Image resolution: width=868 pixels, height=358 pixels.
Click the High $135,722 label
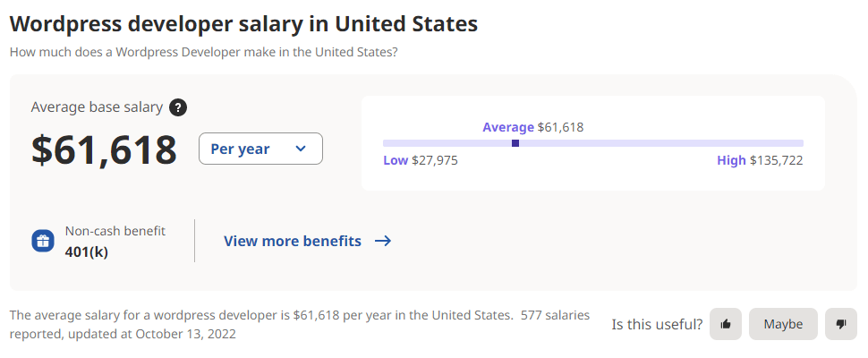[x=759, y=161]
